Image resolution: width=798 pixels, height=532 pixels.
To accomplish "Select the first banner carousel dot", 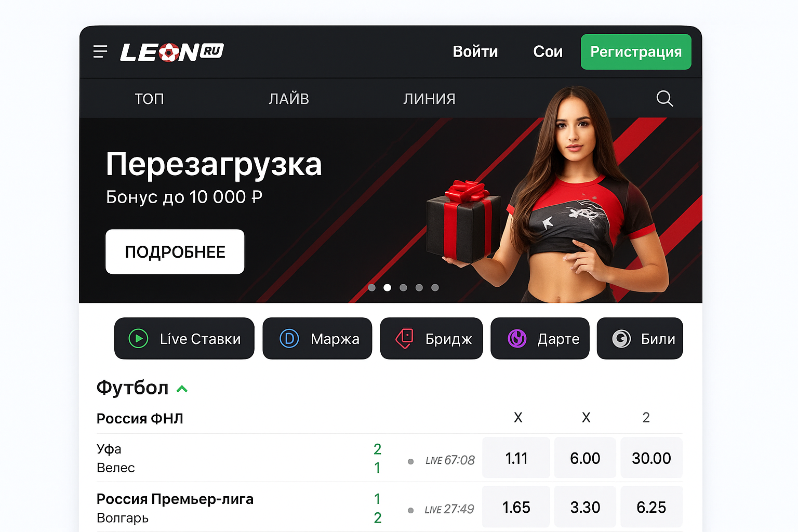I will pyautogui.click(x=371, y=288).
